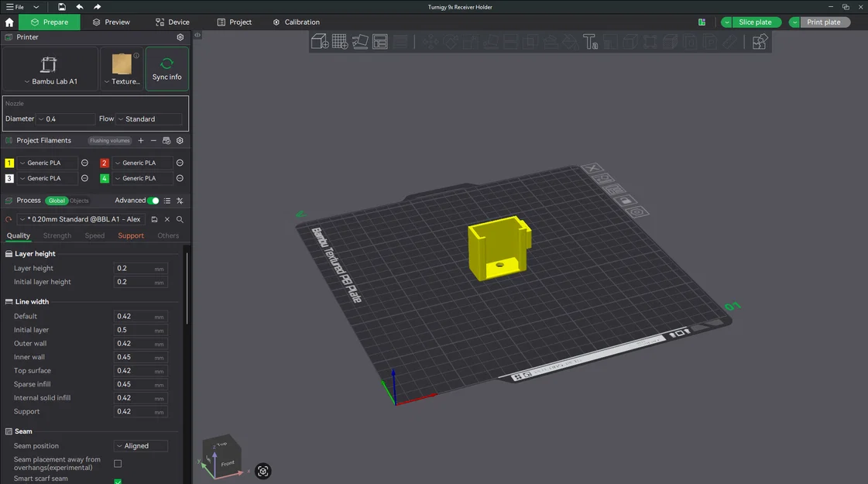Click the Add object cube icon

tap(320, 42)
